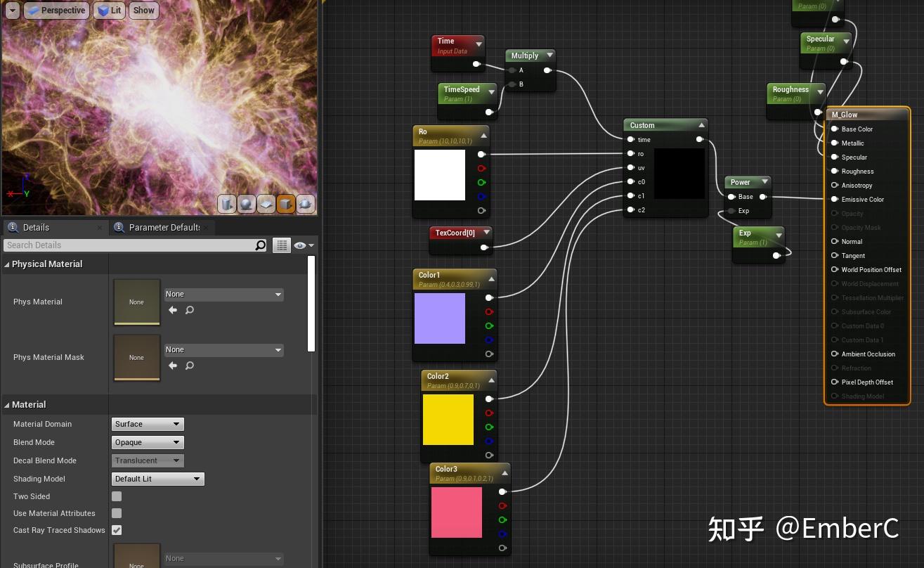Select the teapot custom preview mesh icon
Screen dimensions: 924x568
306,204
